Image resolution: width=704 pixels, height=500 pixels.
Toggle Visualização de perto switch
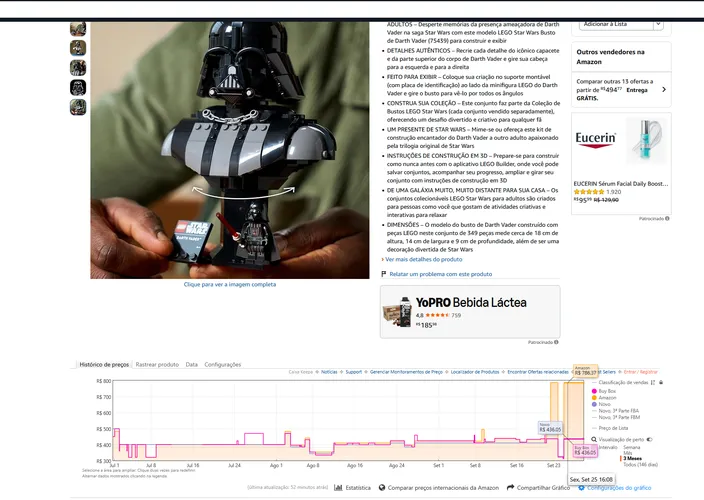(649, 439)
